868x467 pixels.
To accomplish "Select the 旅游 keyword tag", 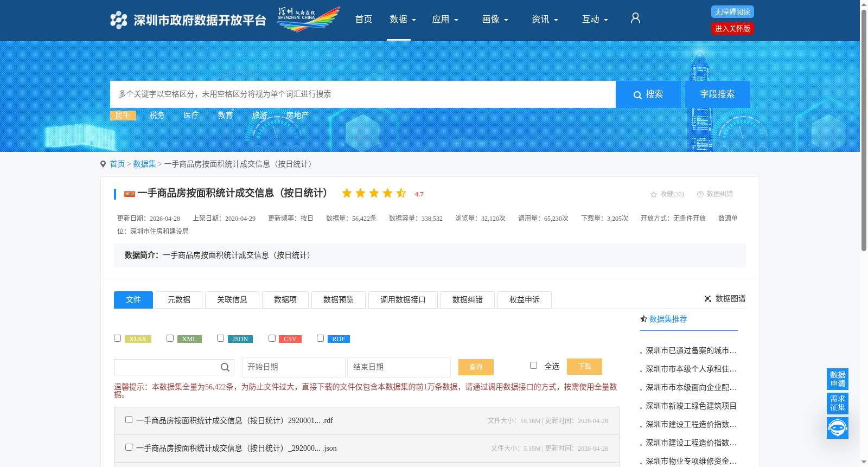I will click(x=259, y=115).
